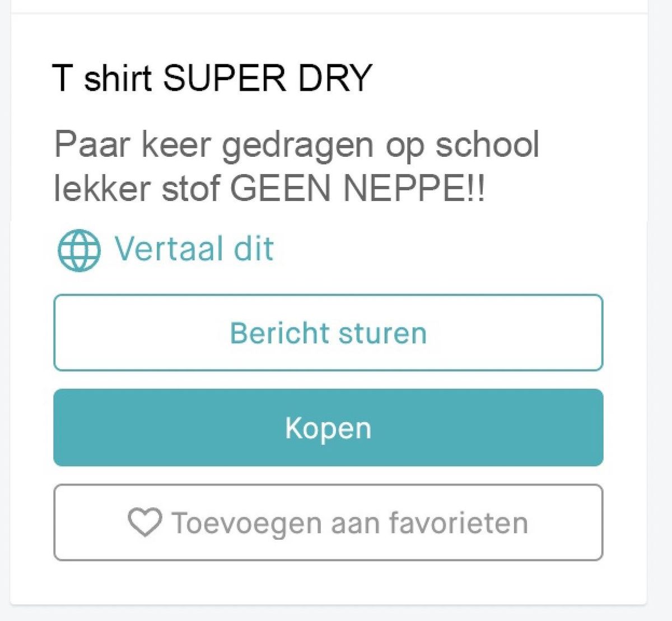
Task: Click the heart favorites icon
Action: [145, 522]
